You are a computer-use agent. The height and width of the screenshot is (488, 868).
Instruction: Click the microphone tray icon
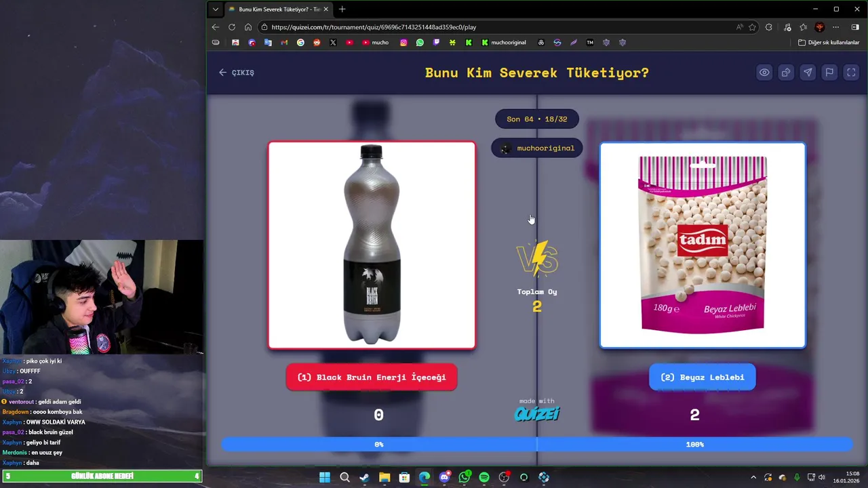click(797, 477)
